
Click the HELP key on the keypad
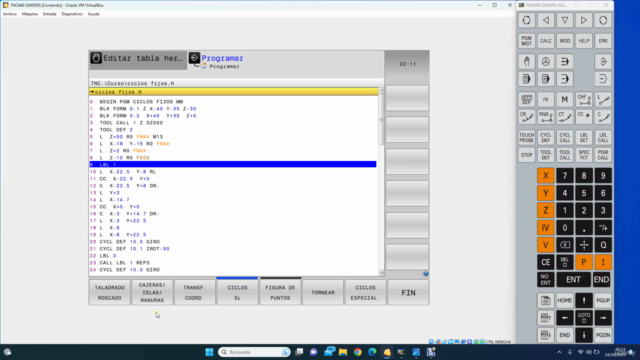pos(584,41)
